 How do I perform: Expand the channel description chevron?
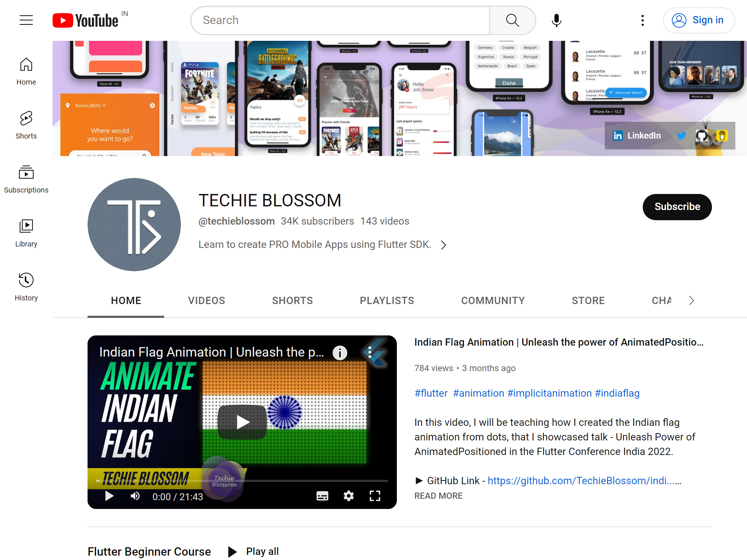click(x=444, y=245)
